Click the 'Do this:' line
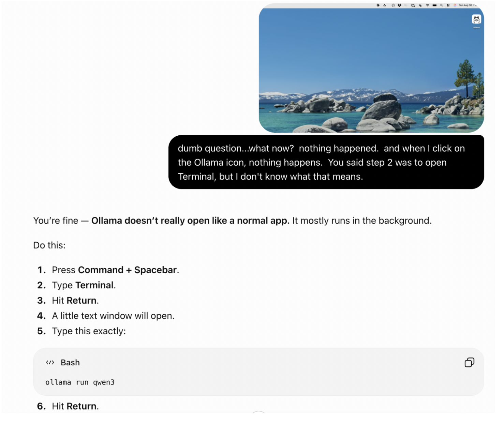 (x=49, y=245)
